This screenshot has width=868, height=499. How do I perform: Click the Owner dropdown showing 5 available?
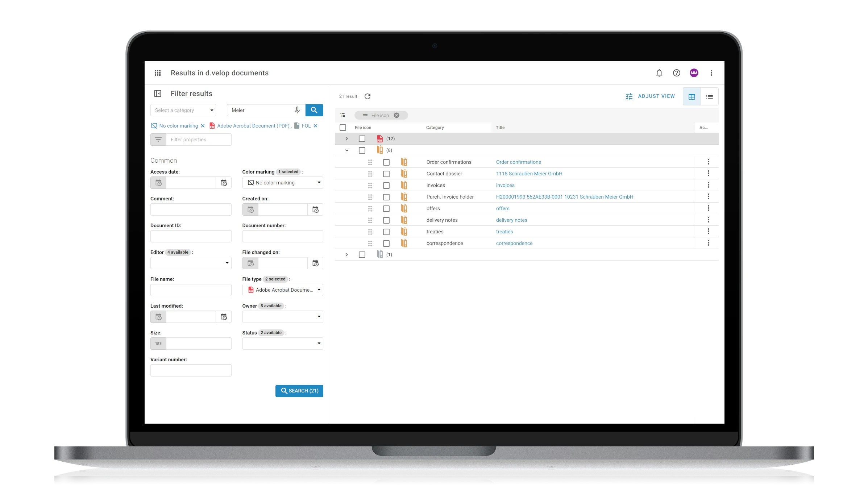pos(283,317)
